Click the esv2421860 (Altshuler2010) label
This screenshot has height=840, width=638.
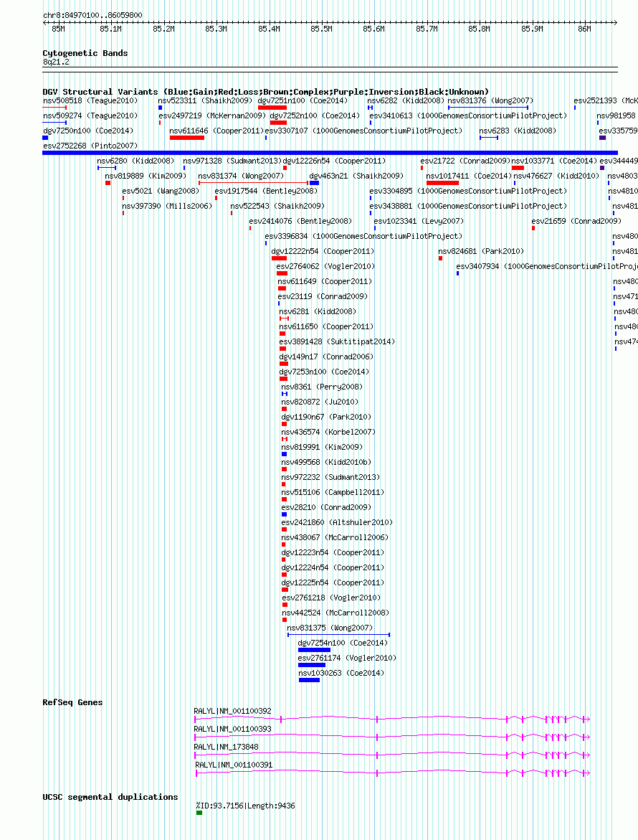(337, 522)
